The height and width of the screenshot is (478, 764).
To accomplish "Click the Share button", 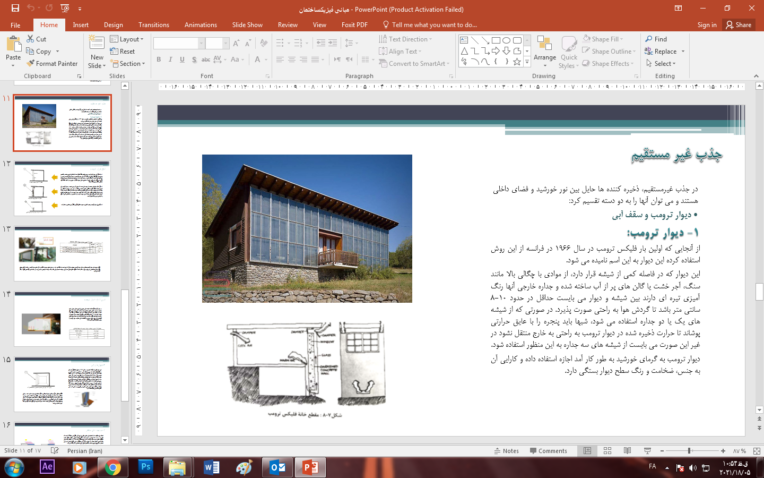I will (738, 24).
